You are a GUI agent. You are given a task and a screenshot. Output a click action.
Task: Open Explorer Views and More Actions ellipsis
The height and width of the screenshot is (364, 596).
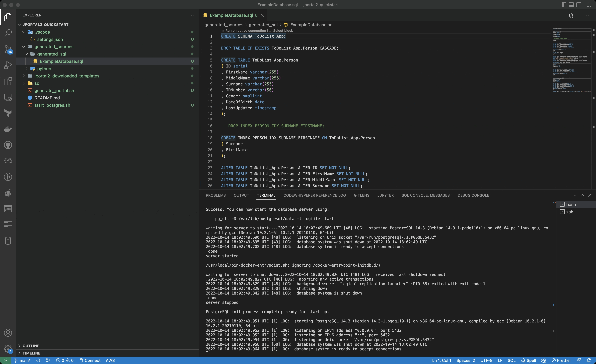pos(192,15)
